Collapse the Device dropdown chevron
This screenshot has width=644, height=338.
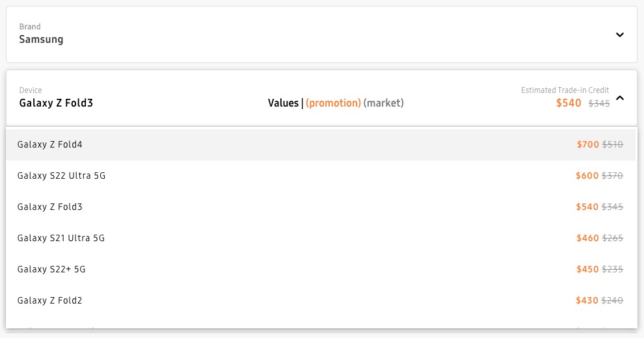coord(619,98)
